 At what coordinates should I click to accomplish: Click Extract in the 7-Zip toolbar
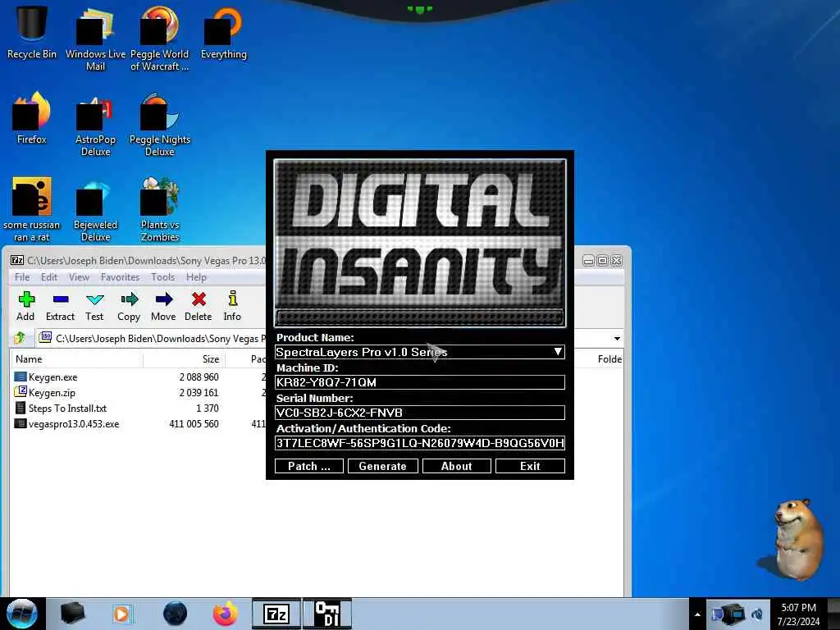[60, 306]
